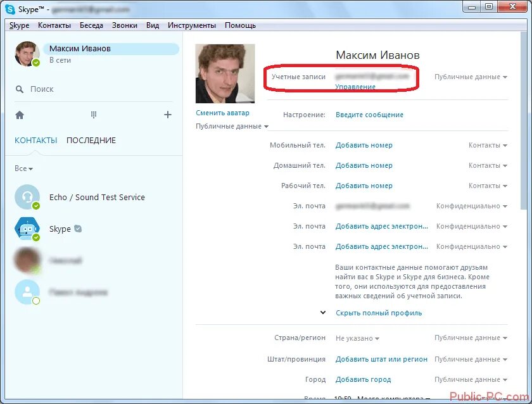
Task: Click the Управление account link
Action: click(x=355, y=87)
